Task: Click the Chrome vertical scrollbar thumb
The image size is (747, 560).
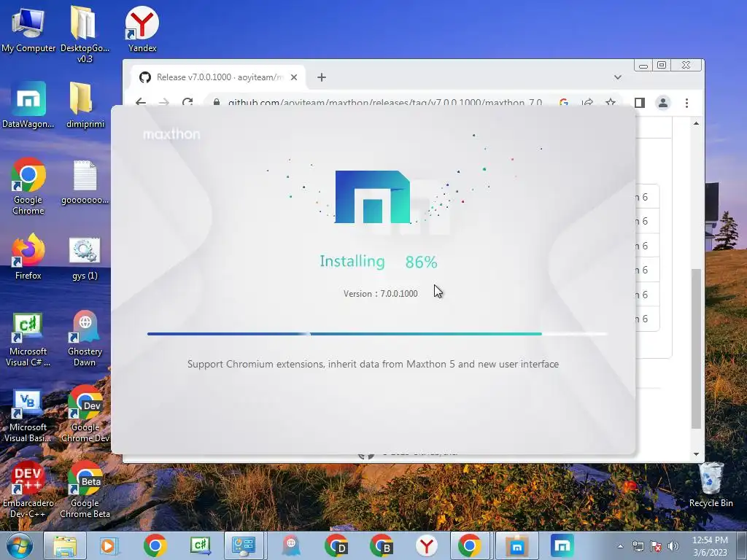Action: click(696, 349)
